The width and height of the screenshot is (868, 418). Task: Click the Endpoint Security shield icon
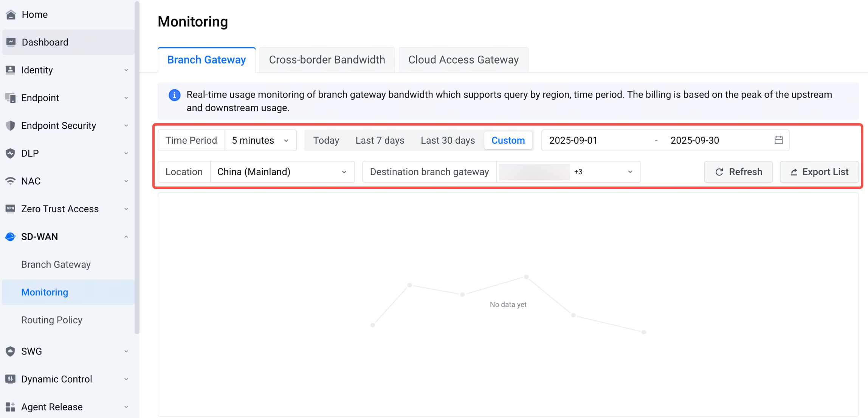[11, 126]
